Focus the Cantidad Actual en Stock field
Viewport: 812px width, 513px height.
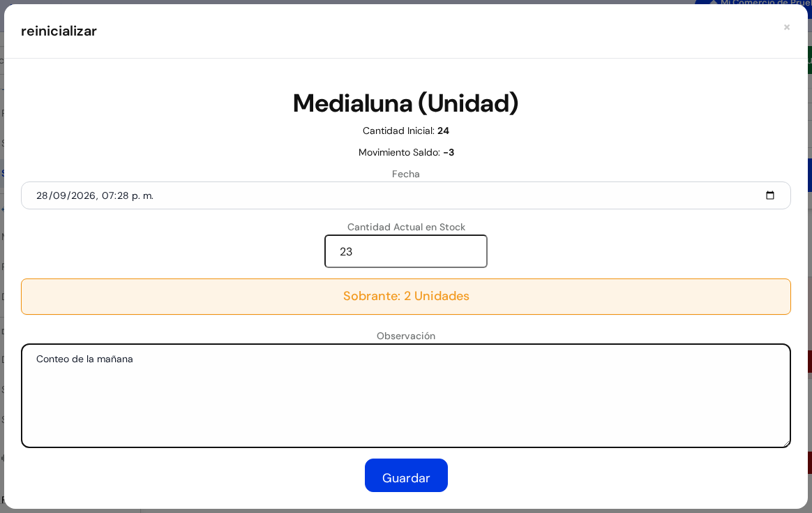click(x=406, y=251)
